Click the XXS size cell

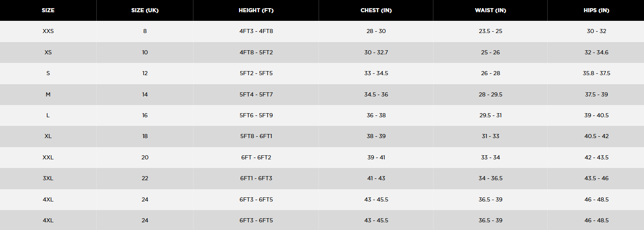(48, 31)
